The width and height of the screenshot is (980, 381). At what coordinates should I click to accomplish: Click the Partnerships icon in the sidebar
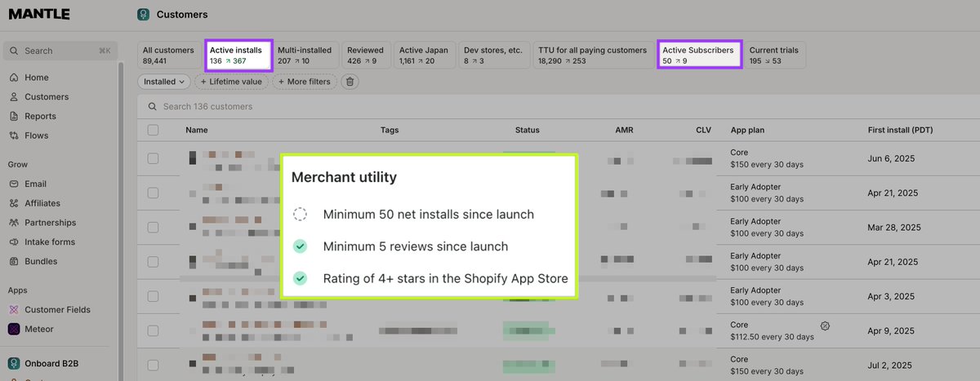click(x=14, y=223)
